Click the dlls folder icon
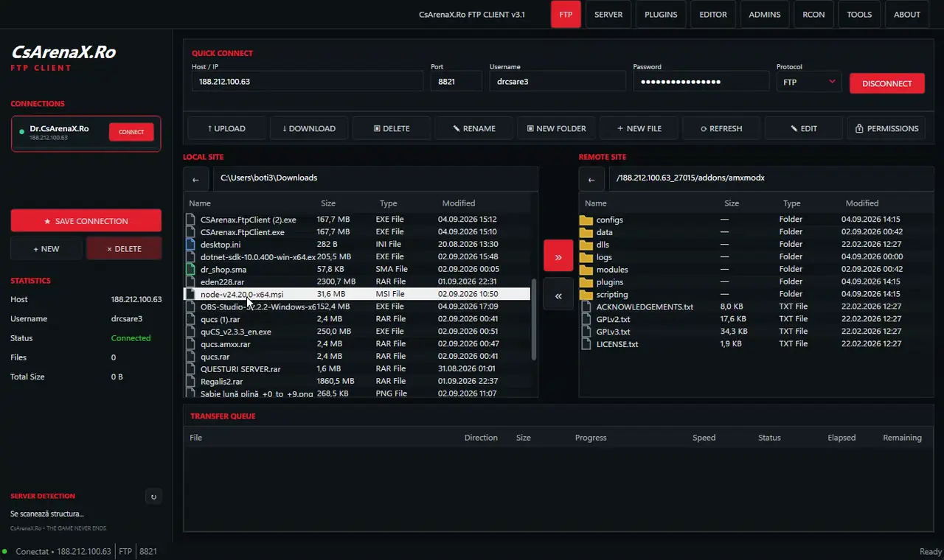Image resolution: width=944 pixels, height=560 pixels. click(586, 245)
